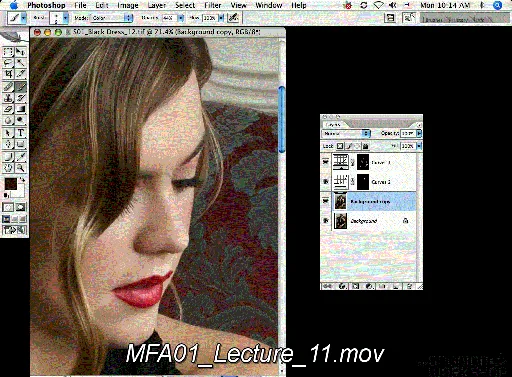512x377 pixels.
Task: Toggle lock transparent pixels
Action: tap(340, 146)
